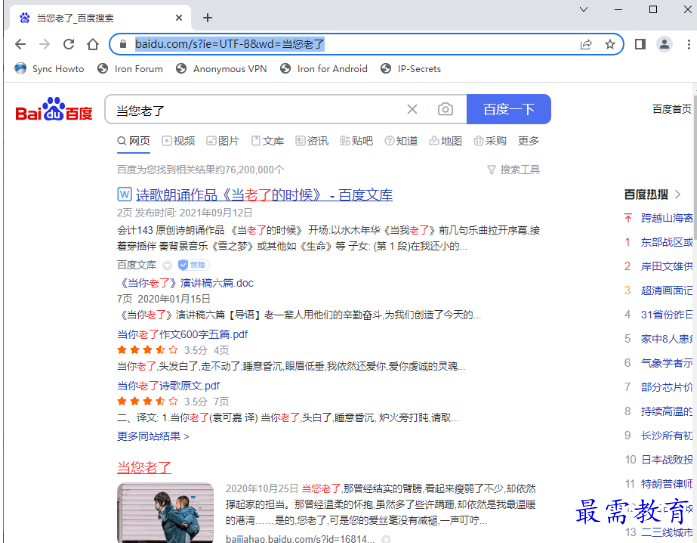The image size is (697, 543).
Task: Switch to 视频 tab
Action: pyautogui.click(x=178, y=141)
